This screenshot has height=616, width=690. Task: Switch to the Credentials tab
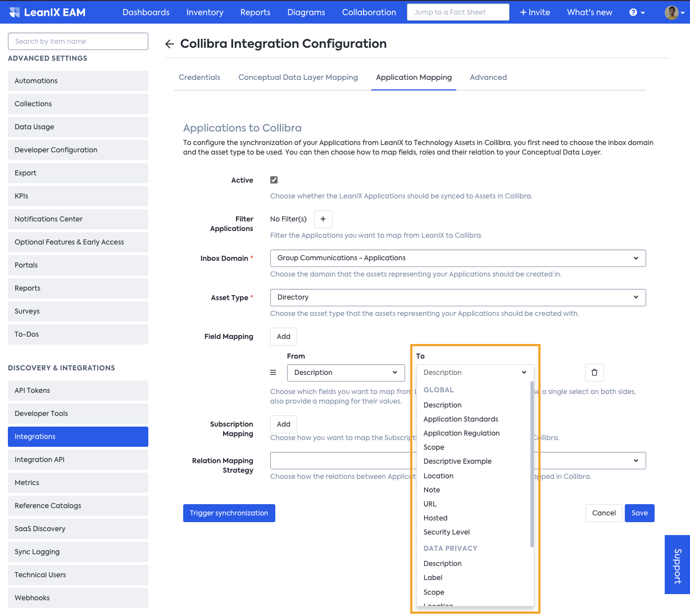199,78
